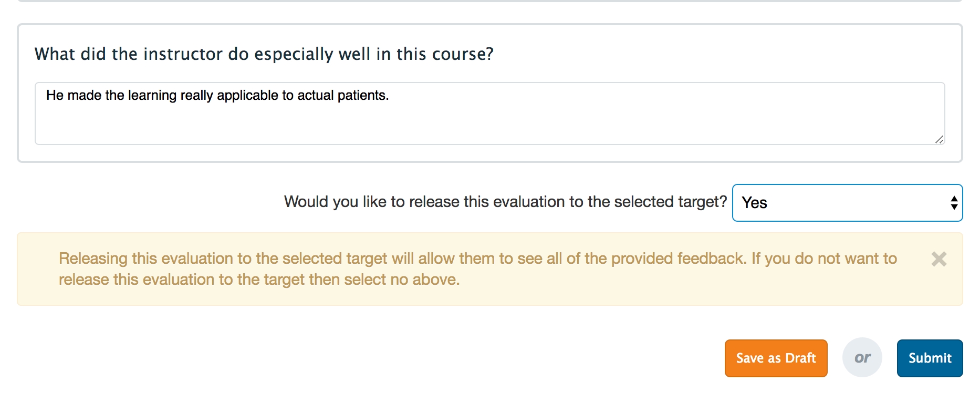Image resolution: width=980 pixels, height=413 pixels.
Task: Click the release dropdown up-down arrows
Action: [x=954, y=203]
